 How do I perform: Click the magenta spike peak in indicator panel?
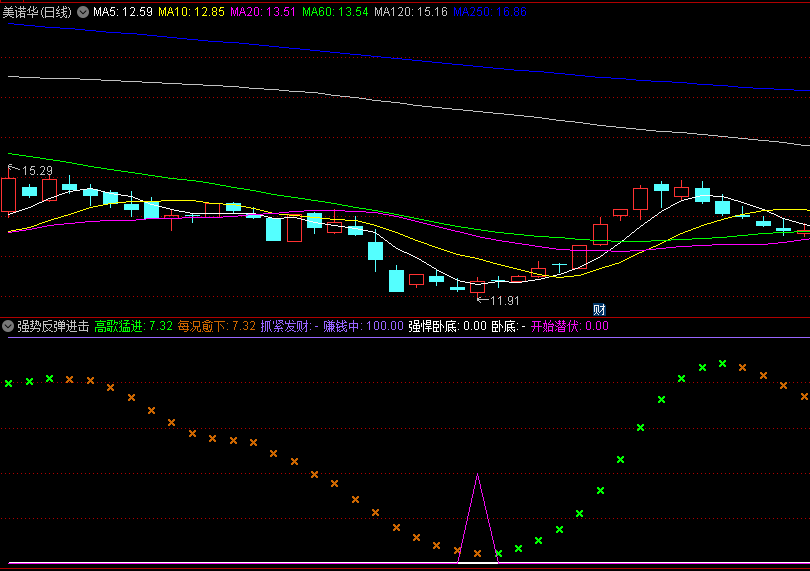pyautogui.click(x=477, y=475)
